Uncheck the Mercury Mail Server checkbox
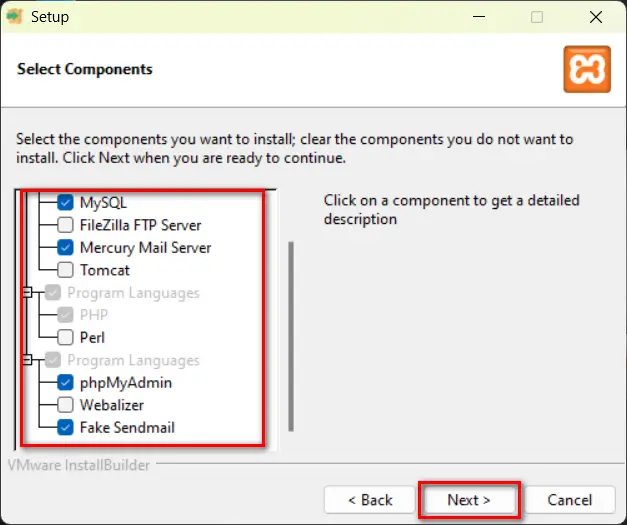Image resolution: width=627 pixels, height=525 pixels. click(x=65, y=247)
